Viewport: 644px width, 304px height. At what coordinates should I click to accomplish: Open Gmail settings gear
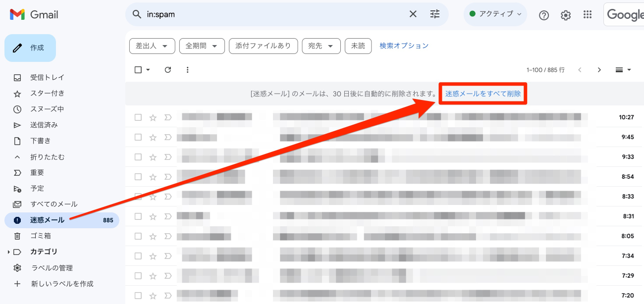tap(565, 15)
